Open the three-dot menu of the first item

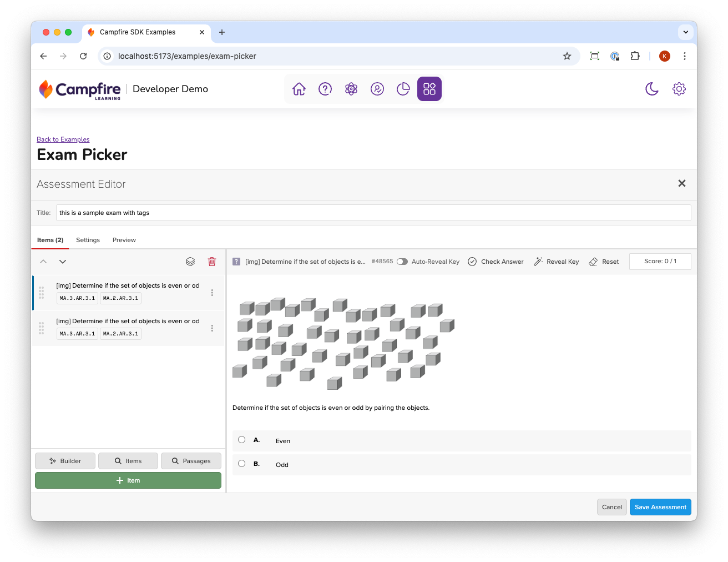(212, 293)
